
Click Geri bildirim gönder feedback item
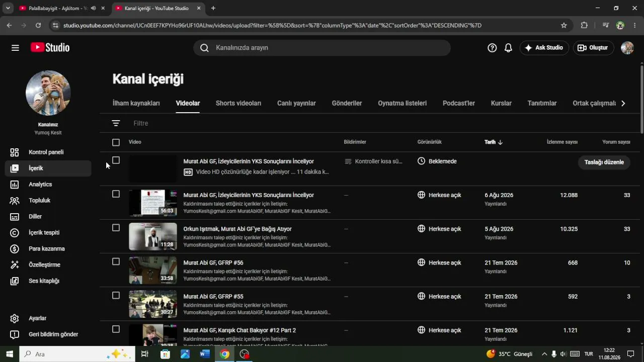48,334
